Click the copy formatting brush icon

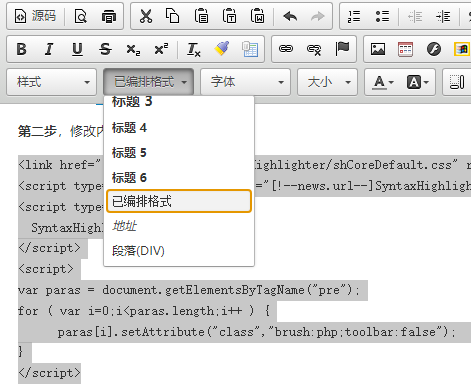[222, 49]
